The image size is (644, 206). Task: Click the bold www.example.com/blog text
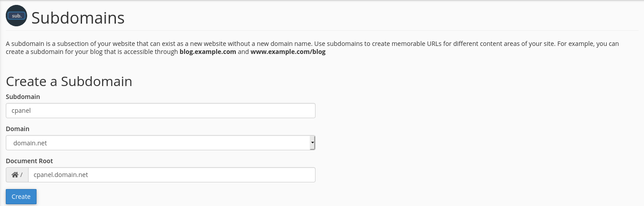288,52
